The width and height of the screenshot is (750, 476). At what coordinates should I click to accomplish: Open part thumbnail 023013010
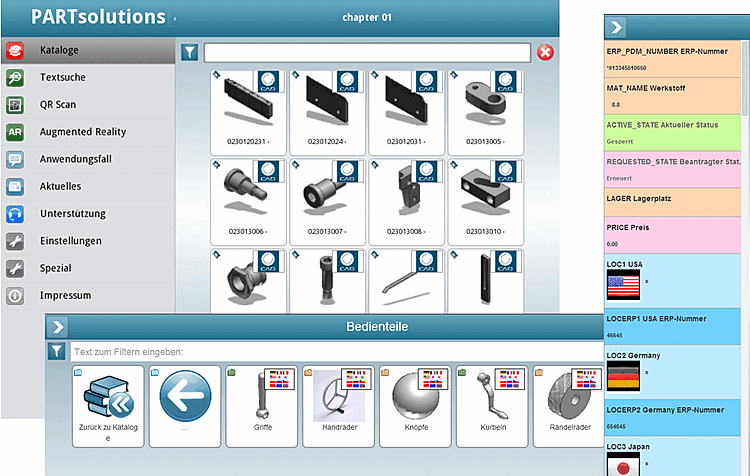point(486,202)
